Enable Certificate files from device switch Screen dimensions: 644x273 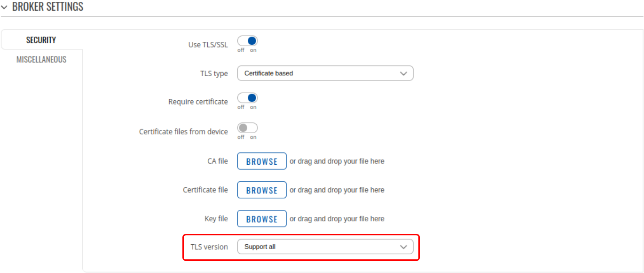point(247,128)
